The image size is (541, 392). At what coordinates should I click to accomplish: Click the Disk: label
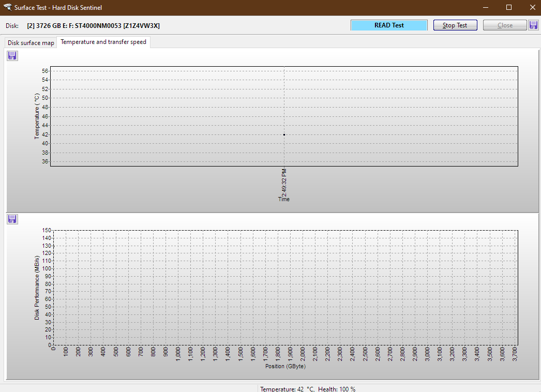click(x=12, y=25)
